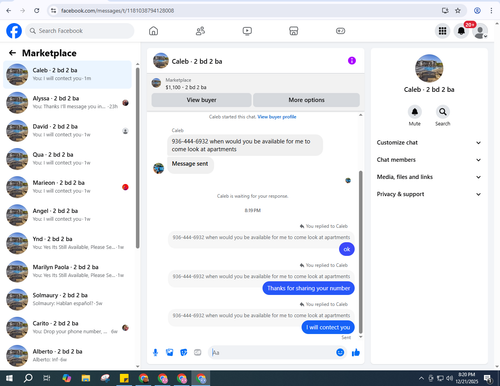Viewport: 500px width, 386px height.
Task: Open the account profile picture menu
Action: [x=480, y=31]
